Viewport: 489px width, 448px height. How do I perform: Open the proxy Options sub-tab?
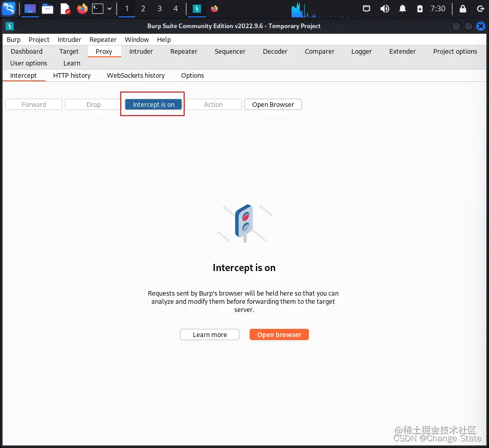(192, 76)
